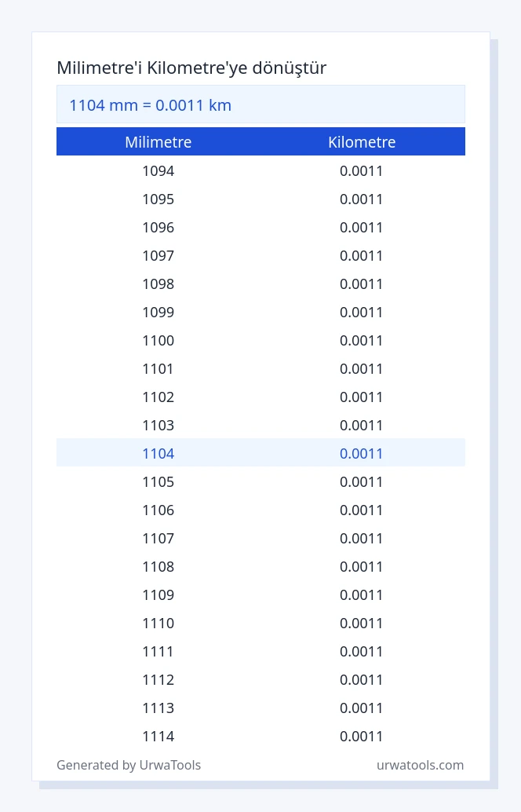Click the 1104 mm = 0.0011 km result box
The height and width of the screenshot is (812, 521).
click(x=260, y=104)
